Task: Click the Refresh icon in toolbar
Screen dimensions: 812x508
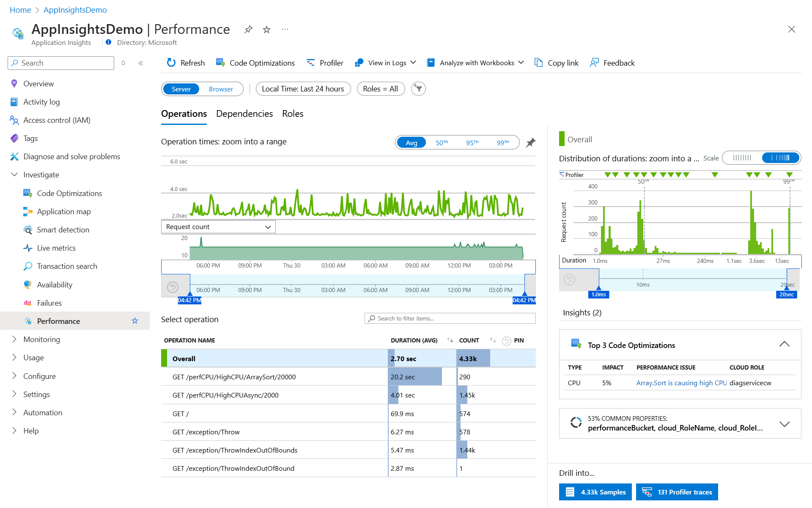Action: (x=171, y=63)
